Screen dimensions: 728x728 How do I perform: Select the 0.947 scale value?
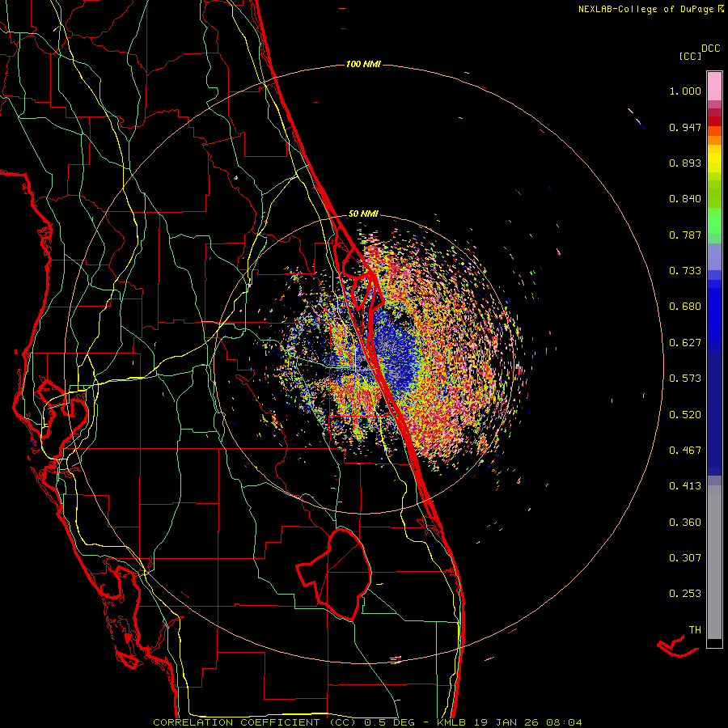[x=685, y=127]
